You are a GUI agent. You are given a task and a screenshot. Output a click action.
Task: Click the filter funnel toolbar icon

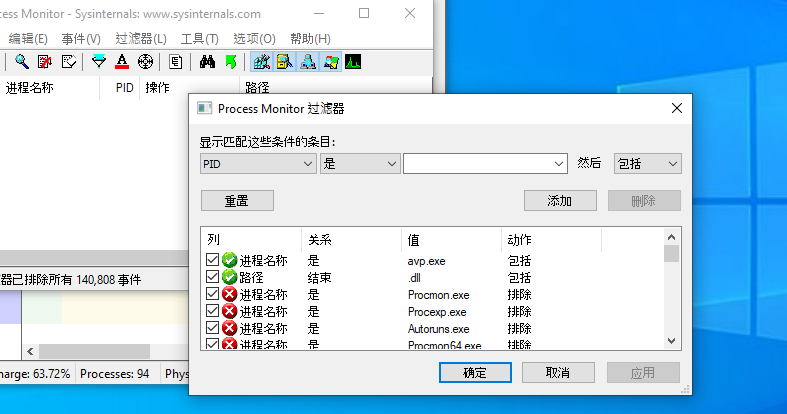[x=99, y=62]
